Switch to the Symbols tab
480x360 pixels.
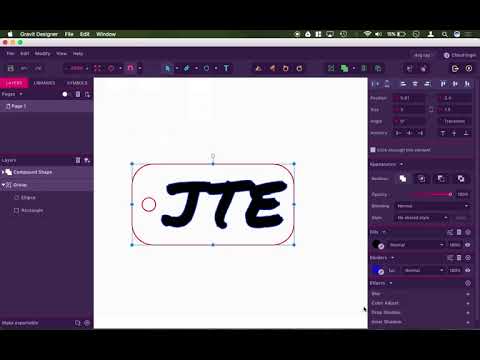point(77,83)
